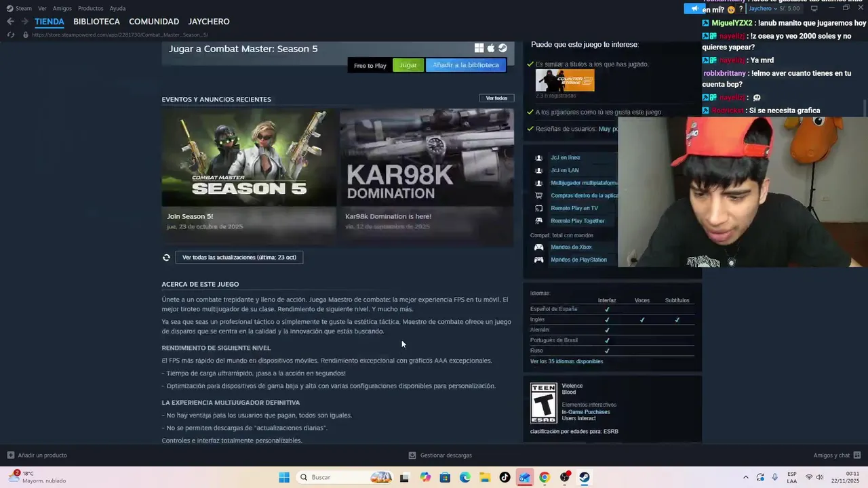868x488 pixels.
Task: Click Remote Play Together link
Action: coord(578,221)
